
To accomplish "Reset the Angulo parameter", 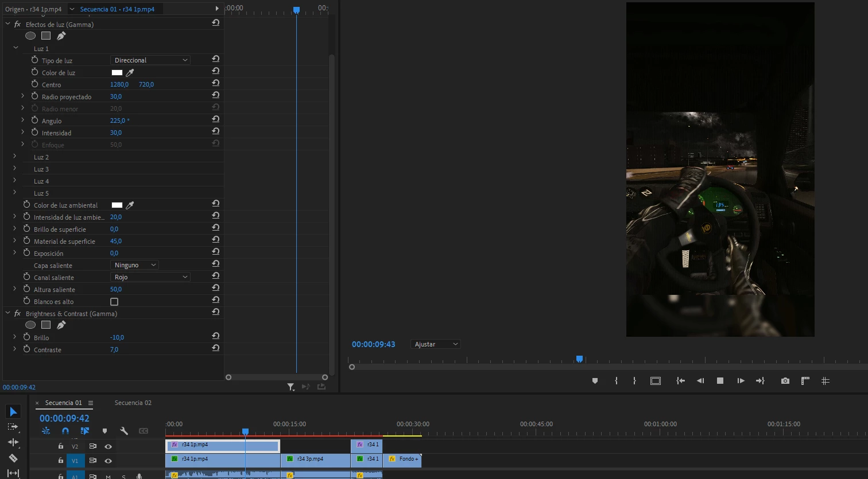I will tap(216, 119).
